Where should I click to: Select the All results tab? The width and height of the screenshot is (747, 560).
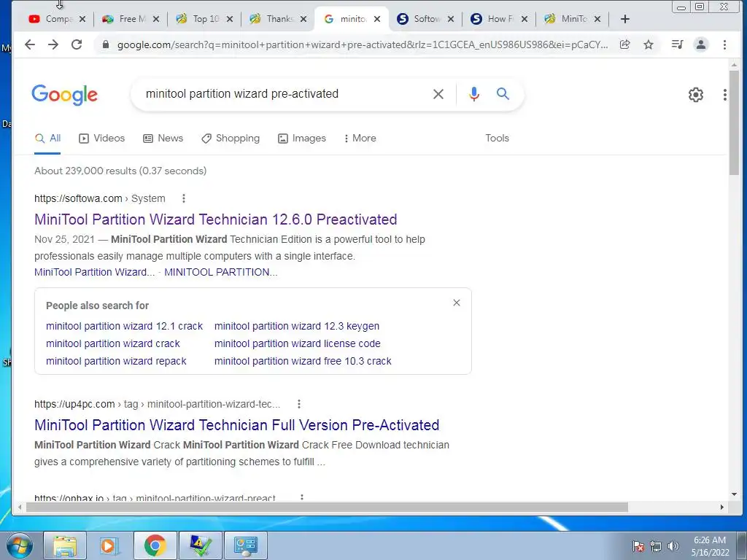(x=47, y=138)
